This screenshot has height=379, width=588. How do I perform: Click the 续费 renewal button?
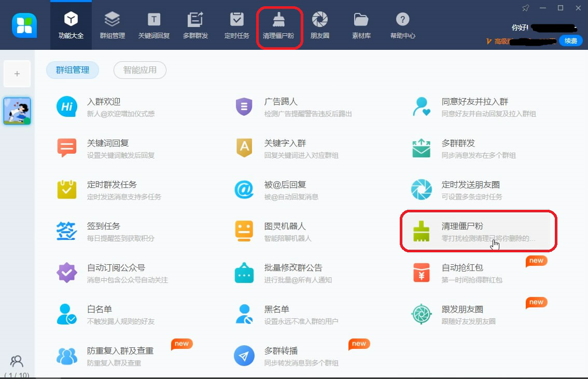[x=570, y=40]
